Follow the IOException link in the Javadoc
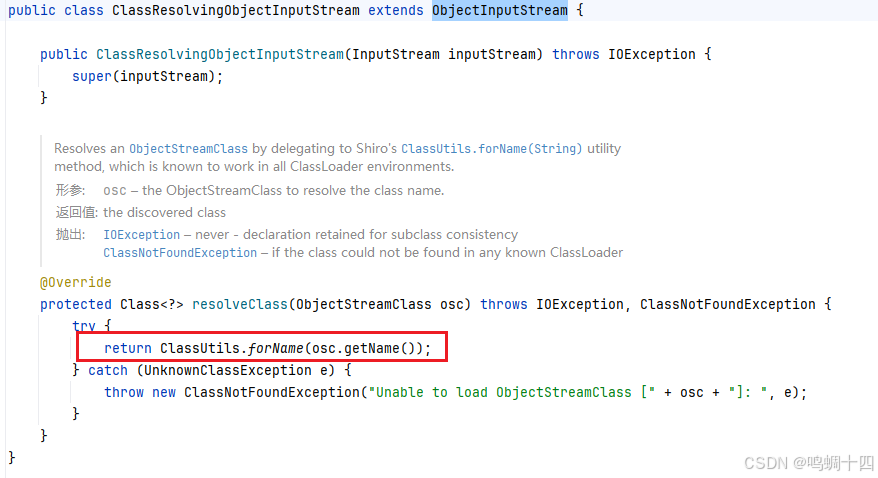Viewport: 878px width, 478px height. click(142, 235)
